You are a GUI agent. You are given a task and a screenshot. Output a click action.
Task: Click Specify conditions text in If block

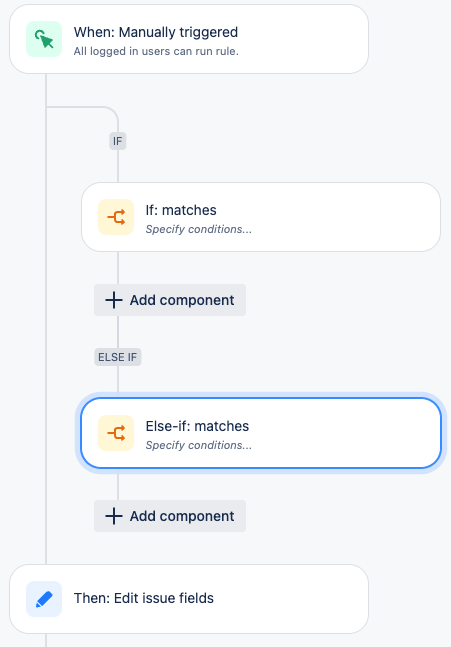click(198, 229)
